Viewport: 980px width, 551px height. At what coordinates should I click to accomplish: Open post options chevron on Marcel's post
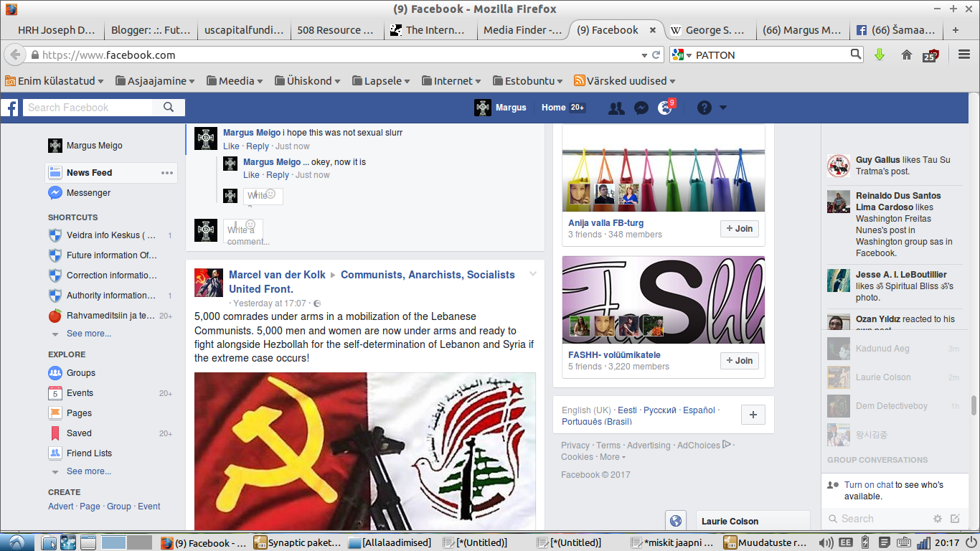(533, 274)
